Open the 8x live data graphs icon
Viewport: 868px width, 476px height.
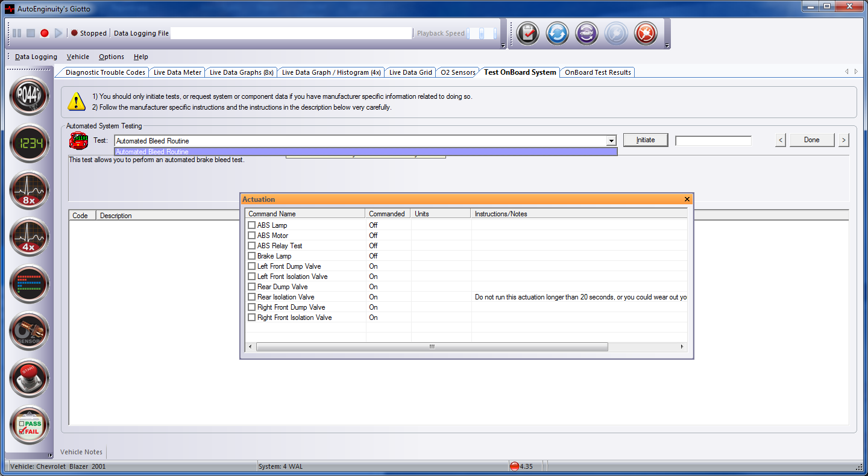(29, 190)
